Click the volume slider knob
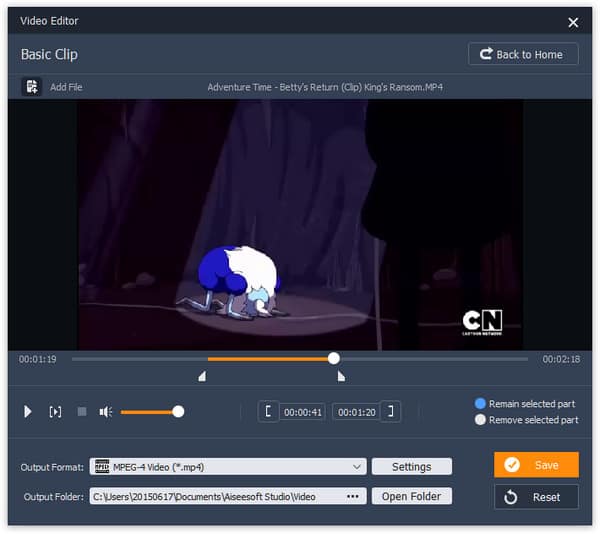This screenshot has height=534, width=600. (x=178, y=412)
